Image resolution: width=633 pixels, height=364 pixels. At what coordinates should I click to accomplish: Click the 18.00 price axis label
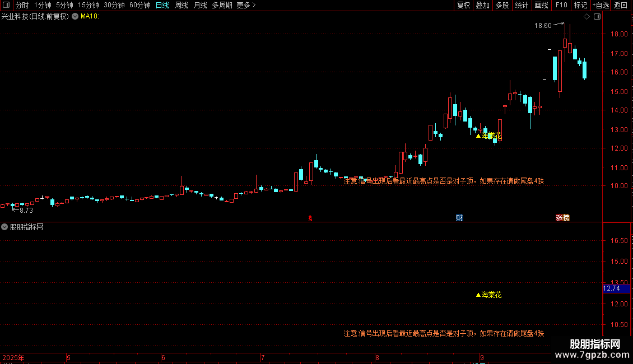click(x=619, y=34)
